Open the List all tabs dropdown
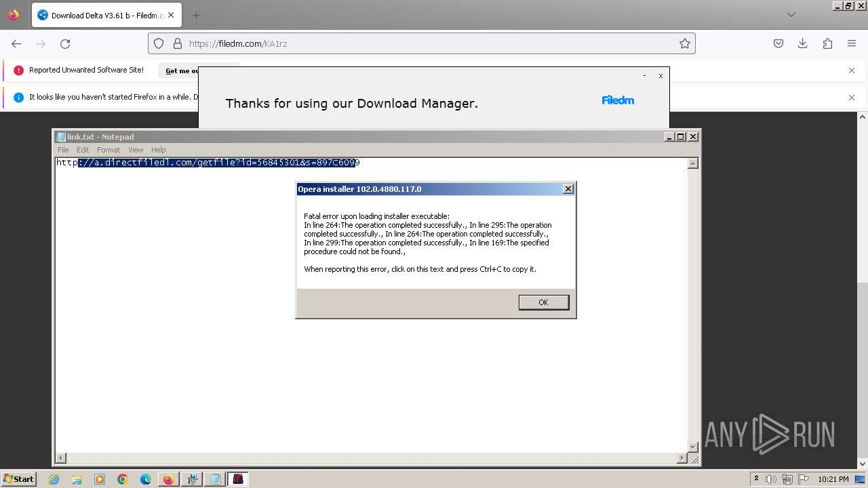This screenshot has width=868, height=488. pyautogui.click(x=791, y=15)
